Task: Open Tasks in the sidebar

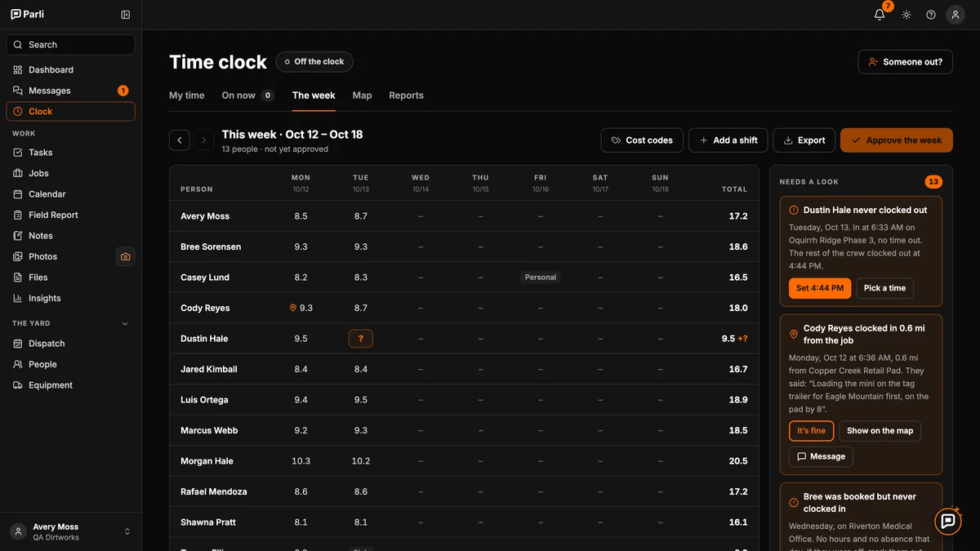Action: (71, 153)
